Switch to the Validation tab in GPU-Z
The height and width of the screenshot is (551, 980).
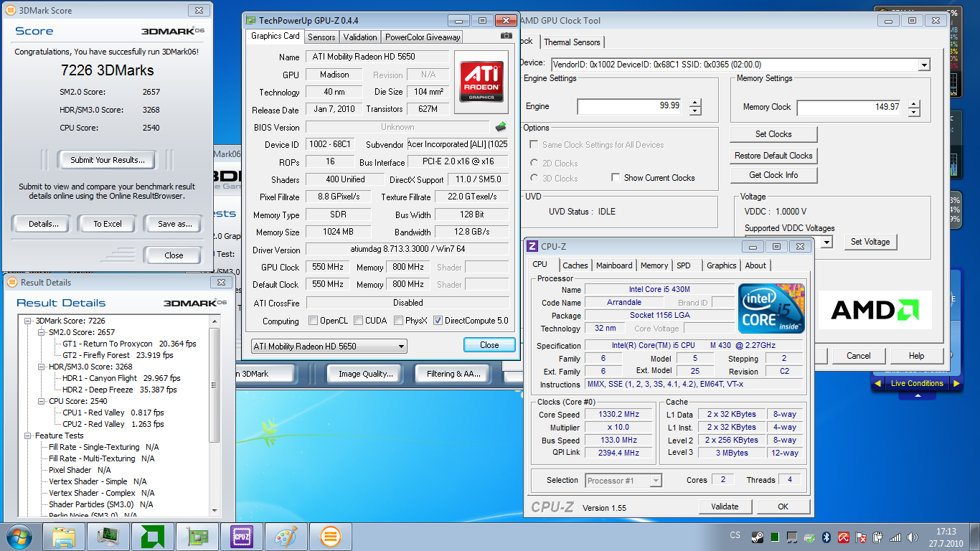pos(360,37)
